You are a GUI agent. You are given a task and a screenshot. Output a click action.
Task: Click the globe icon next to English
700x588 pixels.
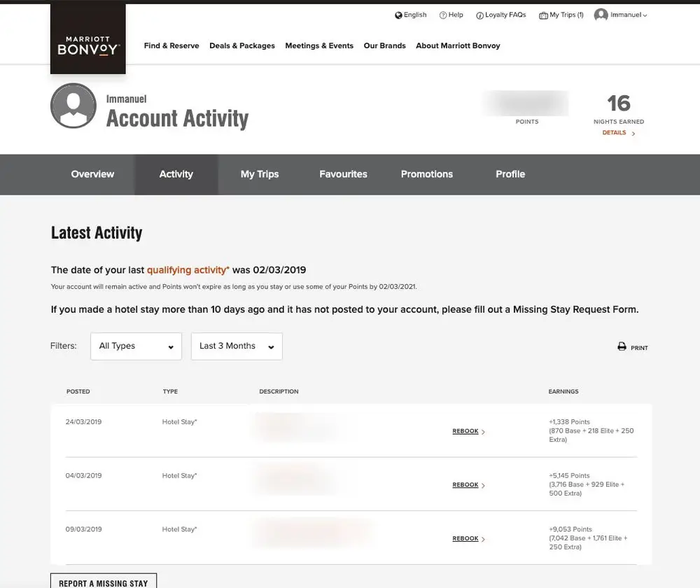click(398, 14)
